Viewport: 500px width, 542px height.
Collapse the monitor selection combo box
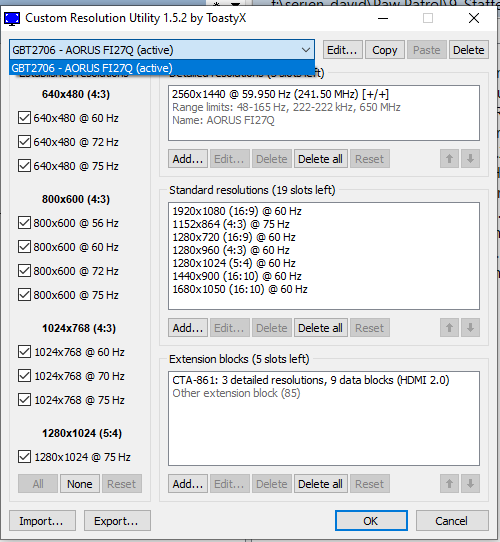306,50
